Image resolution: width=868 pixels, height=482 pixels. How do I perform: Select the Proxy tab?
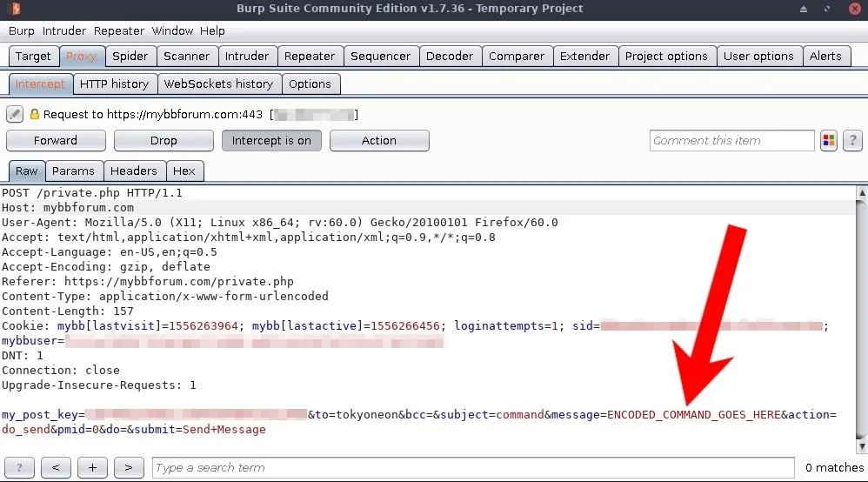click(82, 56)
